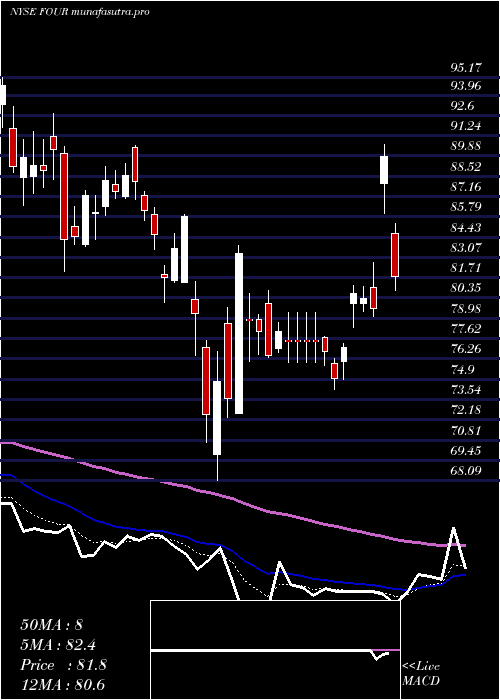This screenshot has height=700, width=500.
Task: Select the 87.16 price axis label
Action: [465, 187]
